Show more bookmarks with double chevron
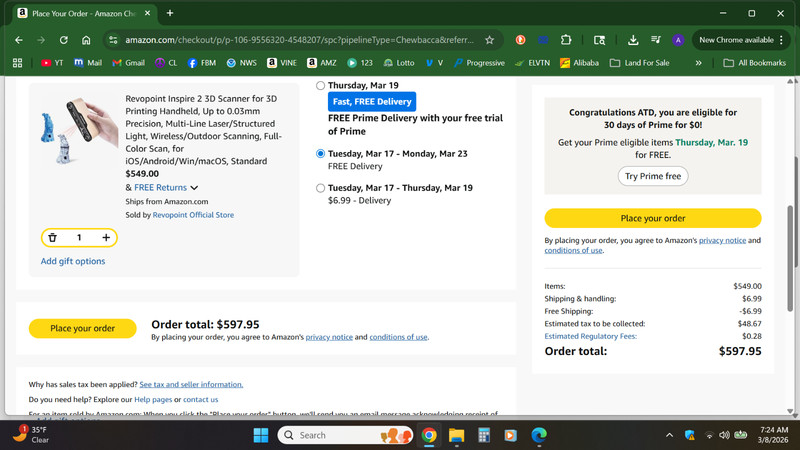This screenshot has height=450, width=800. click(x=698, y=63)
